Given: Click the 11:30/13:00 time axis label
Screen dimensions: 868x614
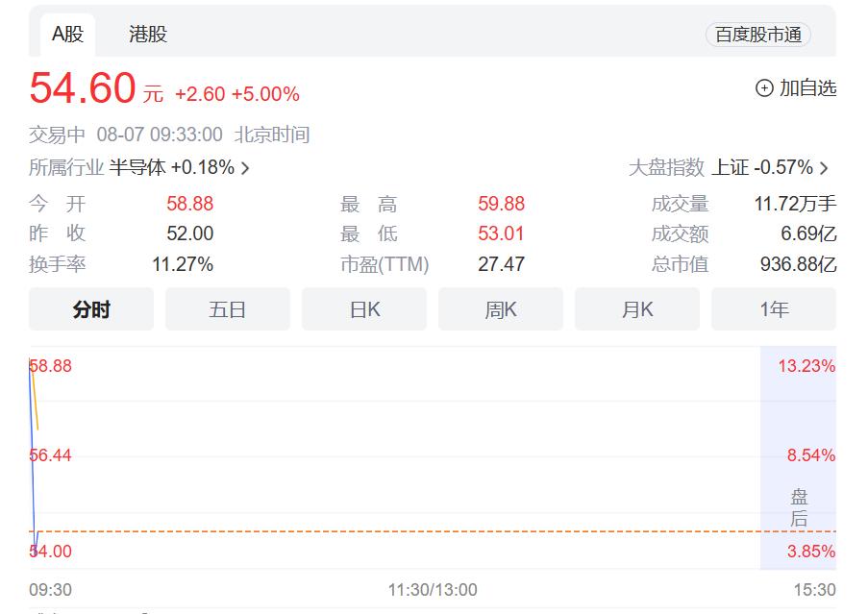Looking at the screenshot, I should click(x=433, y=590).
